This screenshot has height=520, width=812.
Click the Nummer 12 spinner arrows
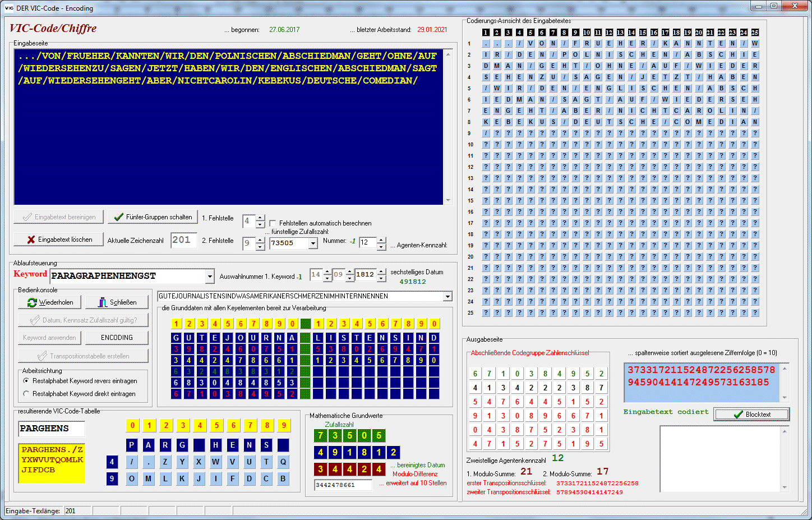click(381, 243)
